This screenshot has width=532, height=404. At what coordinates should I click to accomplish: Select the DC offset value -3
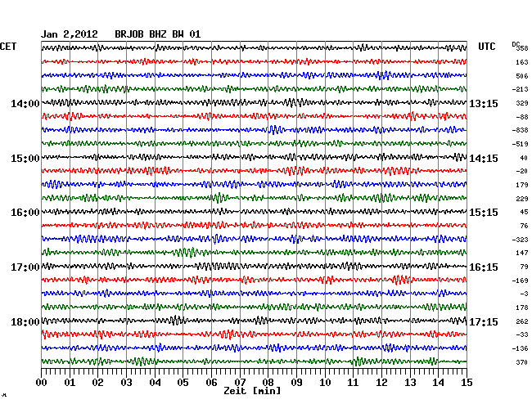pos(524,294)
